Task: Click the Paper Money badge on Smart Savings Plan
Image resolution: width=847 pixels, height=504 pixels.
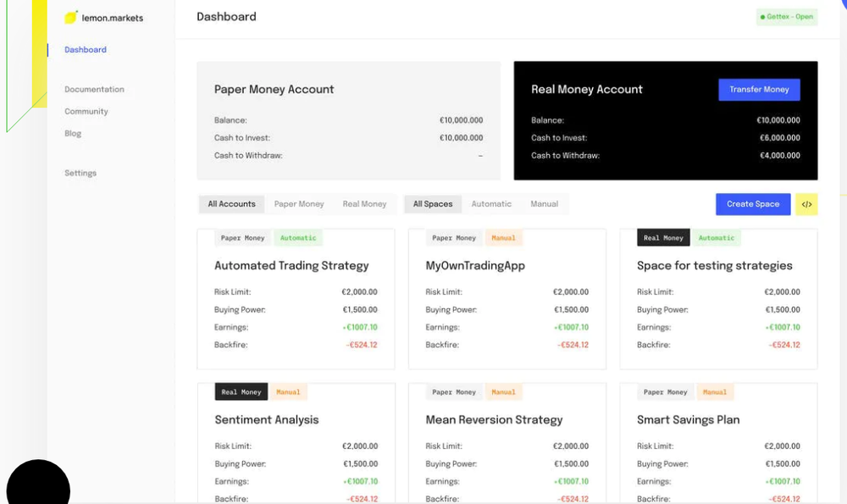Action: [665, 391]
